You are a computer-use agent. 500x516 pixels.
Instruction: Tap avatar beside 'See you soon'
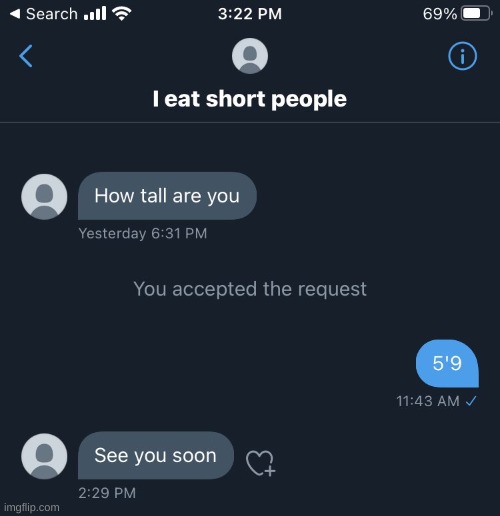click(x=44, y=456)
